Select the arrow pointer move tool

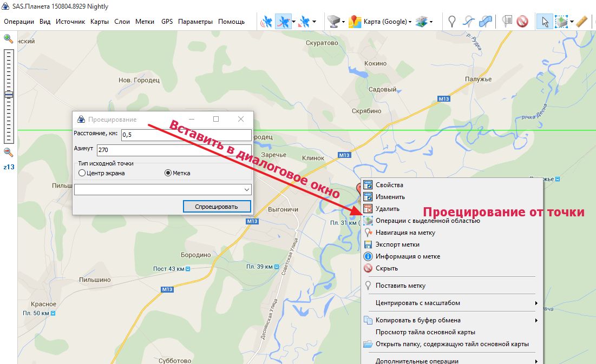545,22
